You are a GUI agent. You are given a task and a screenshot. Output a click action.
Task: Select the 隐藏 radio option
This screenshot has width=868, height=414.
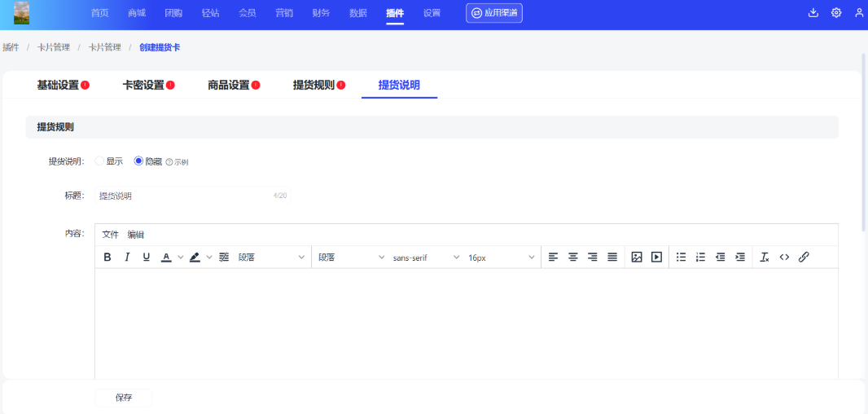click(x=138, y=161)
